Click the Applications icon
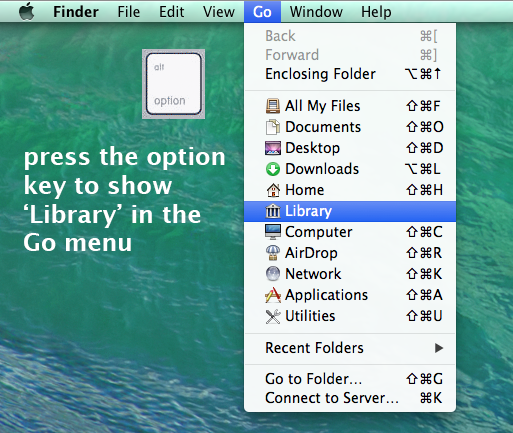This screenshot has height=433, width=513. pos(273,295)
